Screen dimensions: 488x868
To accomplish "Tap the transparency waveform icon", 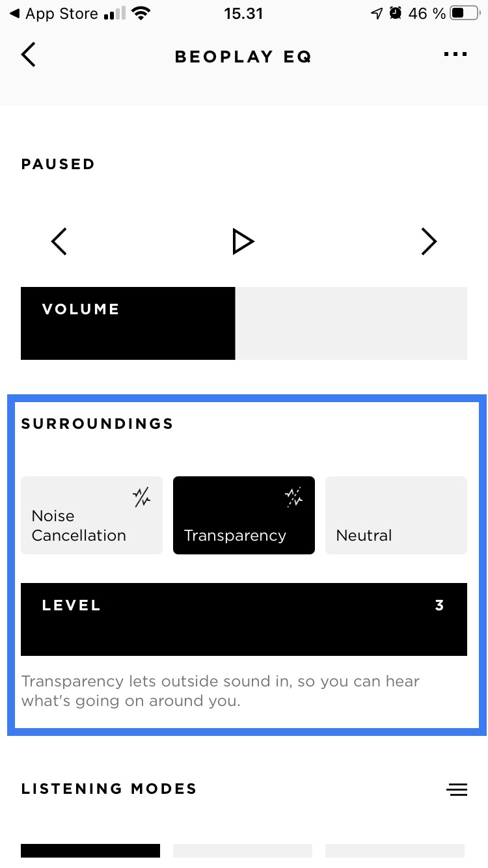I will click(294, 498).
